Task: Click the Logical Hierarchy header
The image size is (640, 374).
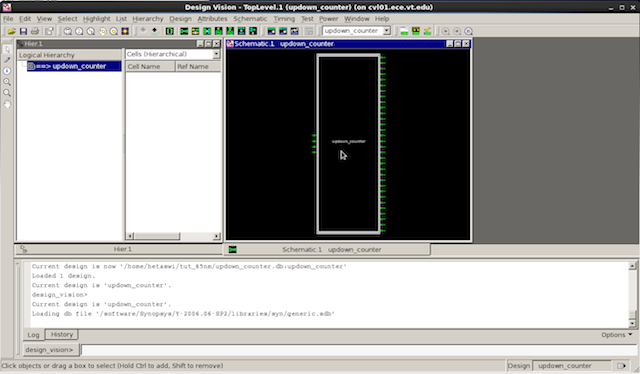Action: 69,55
